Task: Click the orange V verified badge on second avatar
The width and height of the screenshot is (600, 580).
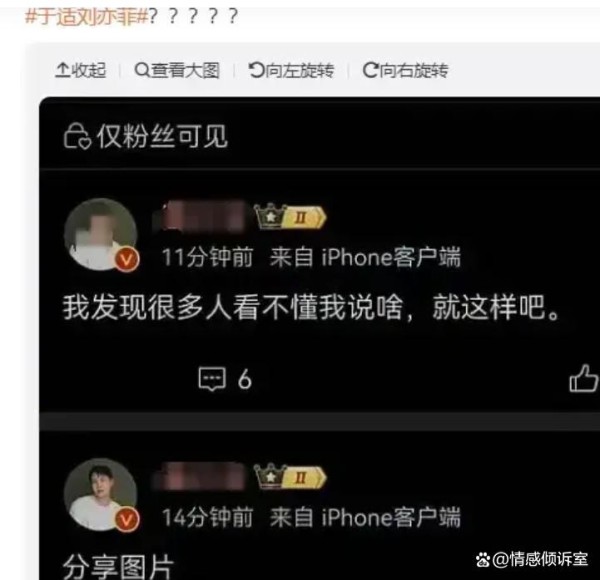Action: tap(127, 520)
